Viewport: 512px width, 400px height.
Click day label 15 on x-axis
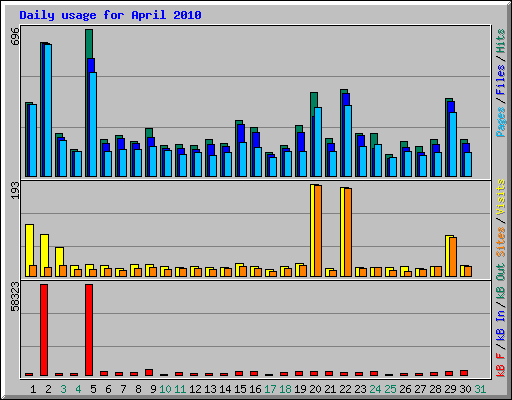click(x=240, y=389)
